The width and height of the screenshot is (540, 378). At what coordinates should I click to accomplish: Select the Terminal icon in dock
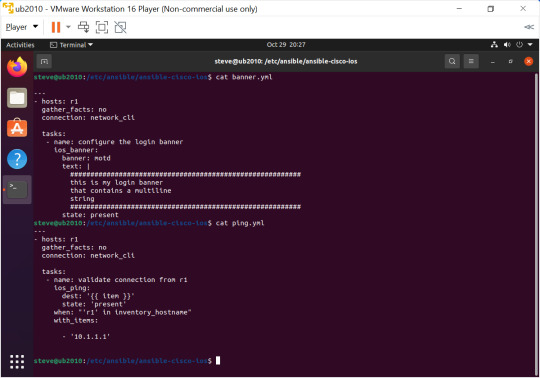17,190
